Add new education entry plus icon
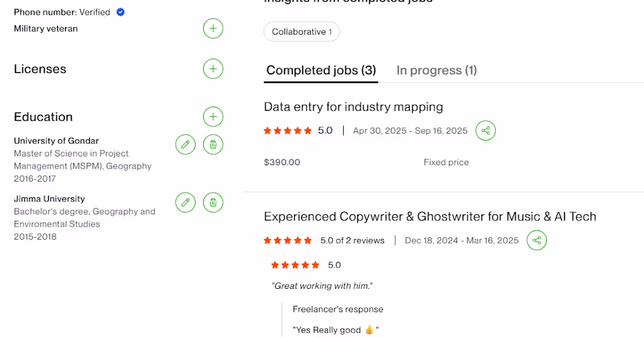Image resolution: width=644 pixels, height=338 pixels. [x=213, y=117]
